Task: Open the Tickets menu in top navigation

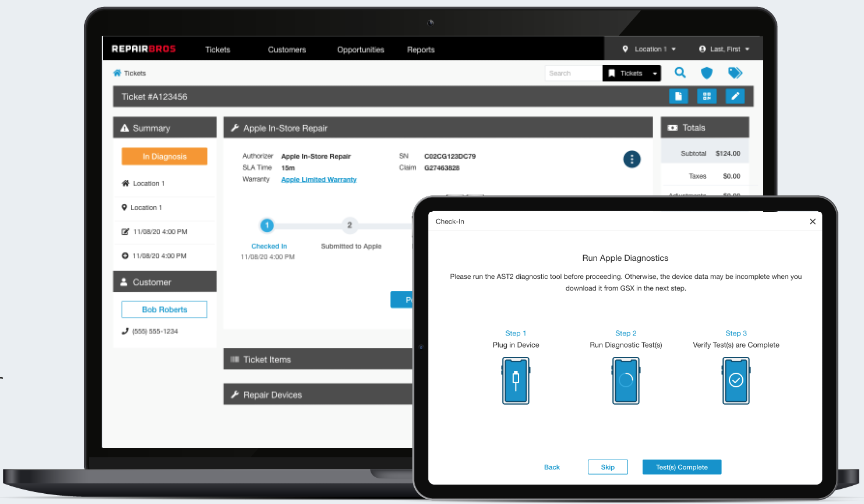Action: [x=218, y=50]
